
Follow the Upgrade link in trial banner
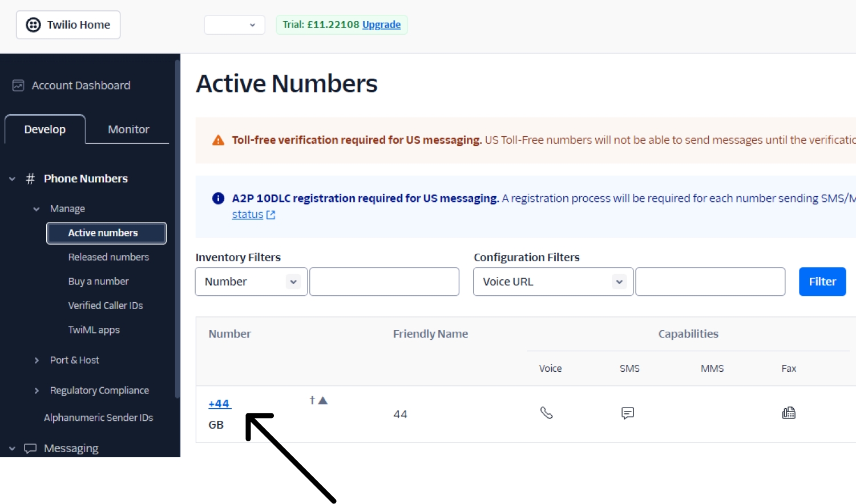coord(381,25)
